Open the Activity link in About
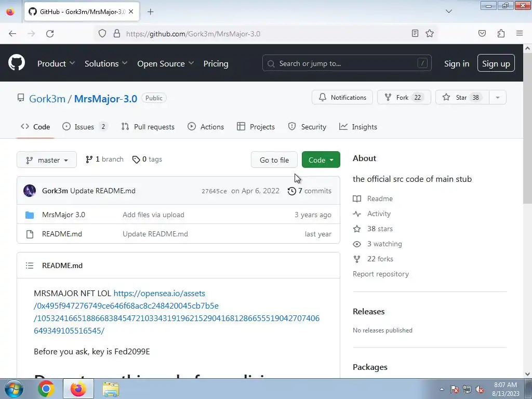The height and width of the screenshot is (399, 532). (x=372, y=214)
